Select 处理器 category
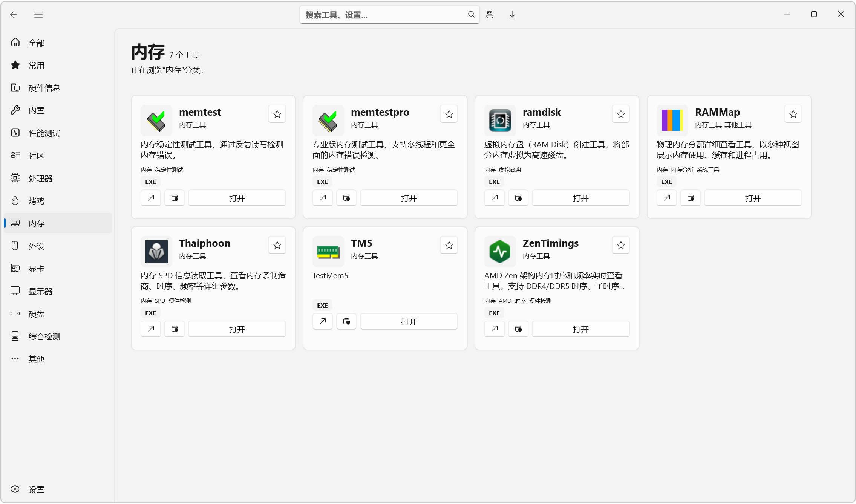 58,178
